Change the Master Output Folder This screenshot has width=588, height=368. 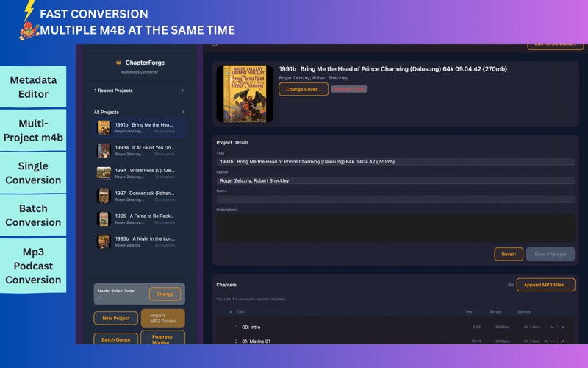[165, 294]
